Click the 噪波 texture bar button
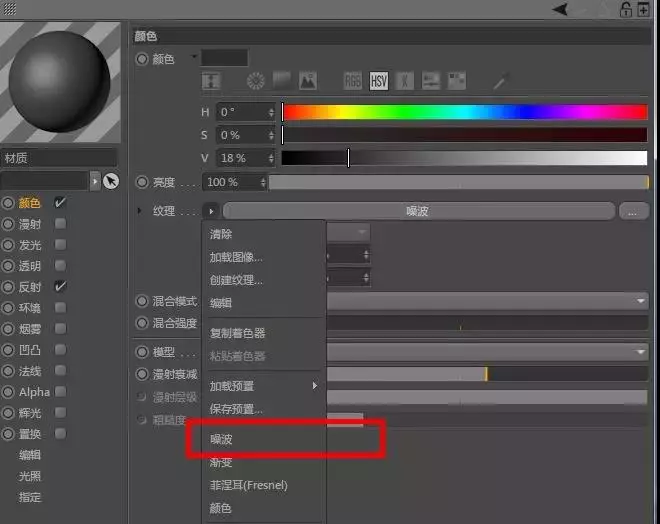The image size is (660, 524). [x=417, y=211]
